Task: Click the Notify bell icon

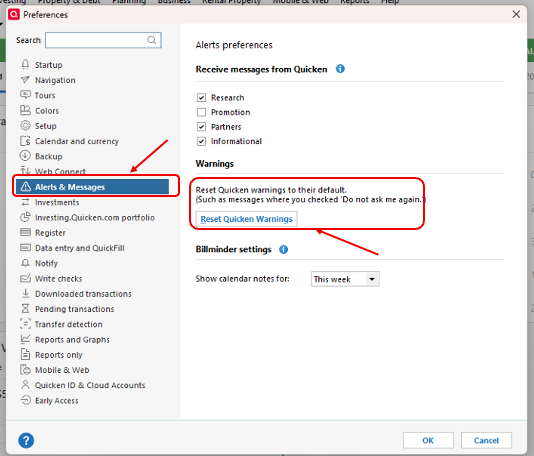Action: [25, 263]
